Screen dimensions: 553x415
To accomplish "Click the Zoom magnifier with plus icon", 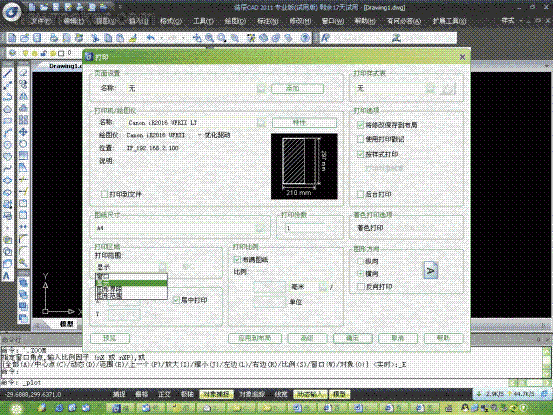I will pos(209,37).
